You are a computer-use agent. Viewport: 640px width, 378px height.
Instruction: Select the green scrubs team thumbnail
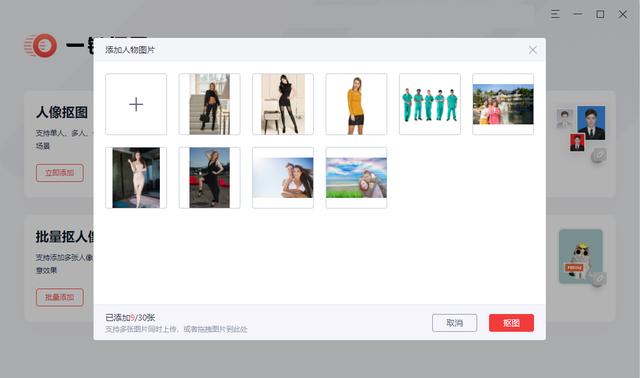pos(430,104)
